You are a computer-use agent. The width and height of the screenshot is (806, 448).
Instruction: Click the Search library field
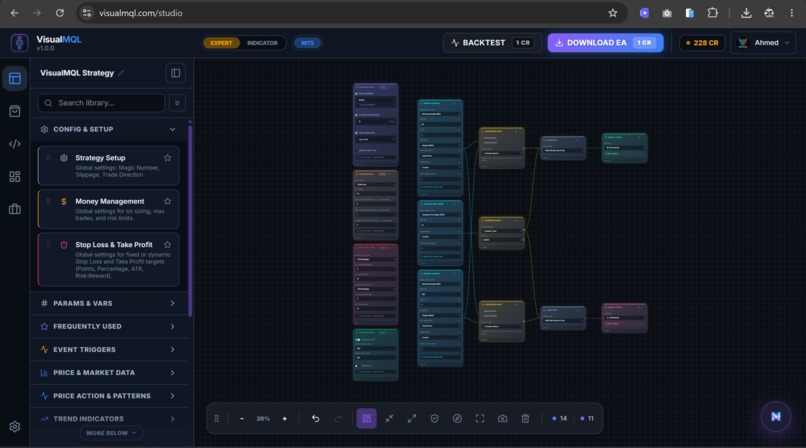pos(101,103)
